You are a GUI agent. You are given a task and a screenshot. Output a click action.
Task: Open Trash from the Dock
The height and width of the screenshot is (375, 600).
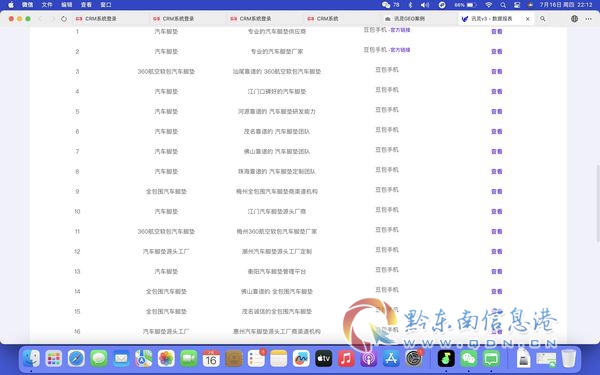tap(569, 359)
